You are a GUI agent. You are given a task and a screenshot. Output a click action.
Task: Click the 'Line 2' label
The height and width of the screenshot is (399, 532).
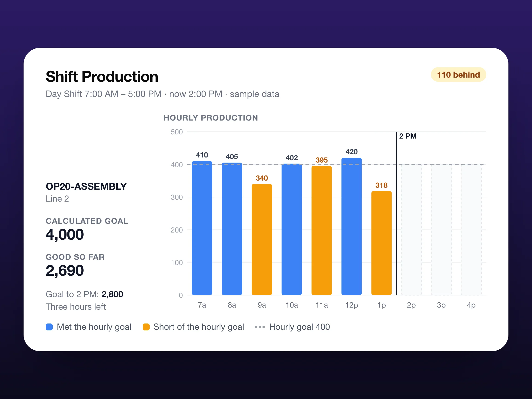[x=57, y=199]
